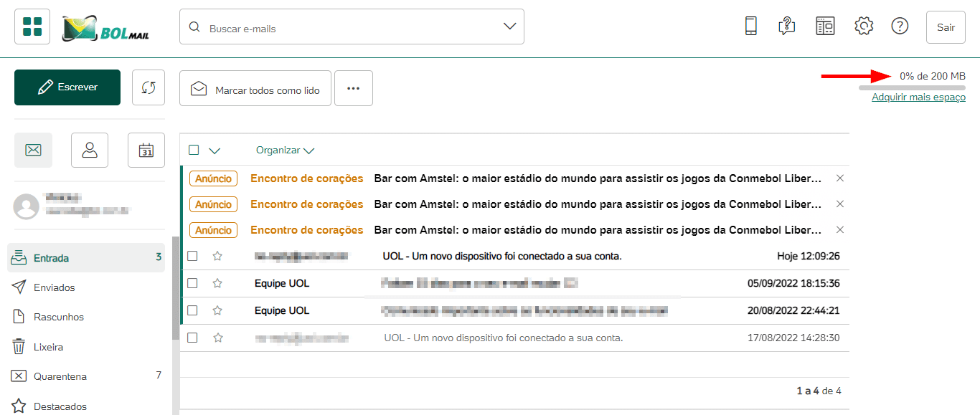Focus the Buscar e-mails search field
Image resolution: width=980 pixels, height=415 pixels.
(x=352, y=27)
